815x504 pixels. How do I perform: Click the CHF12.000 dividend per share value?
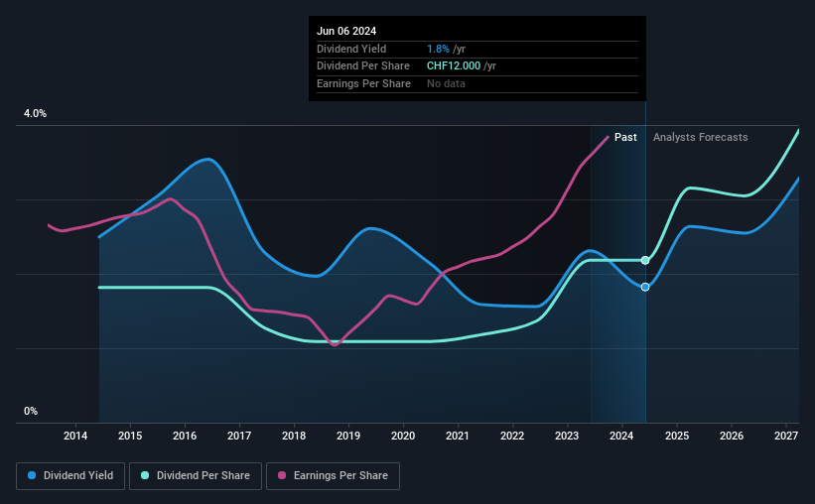coord(454,66)
